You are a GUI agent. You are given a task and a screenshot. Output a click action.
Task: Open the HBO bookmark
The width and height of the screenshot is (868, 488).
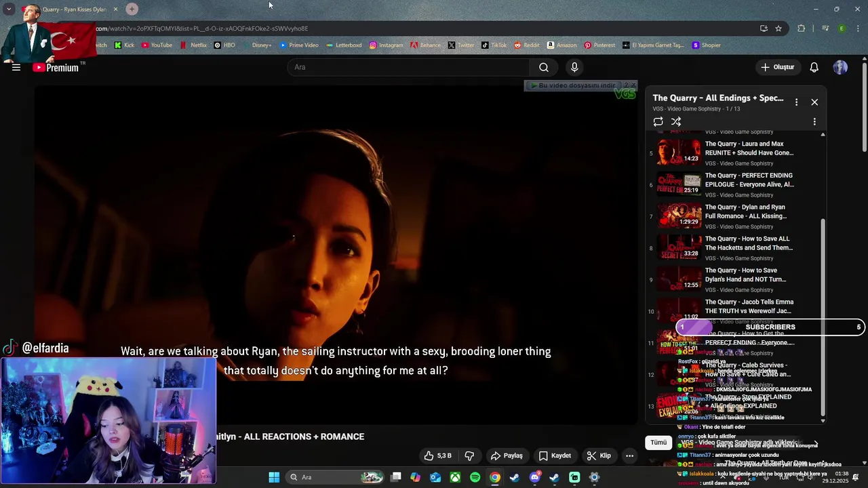224,45
